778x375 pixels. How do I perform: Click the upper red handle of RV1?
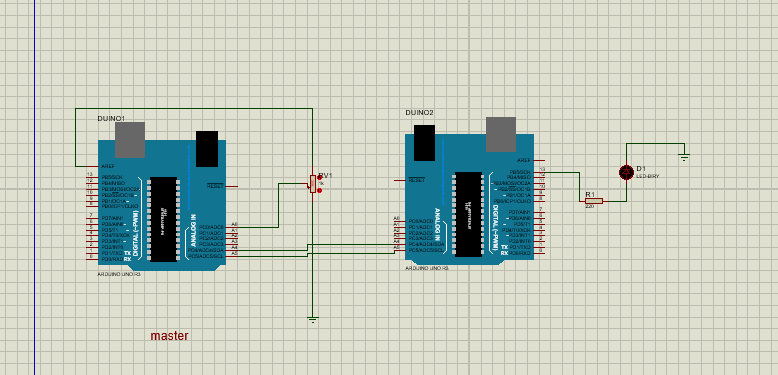pos(320,178)
